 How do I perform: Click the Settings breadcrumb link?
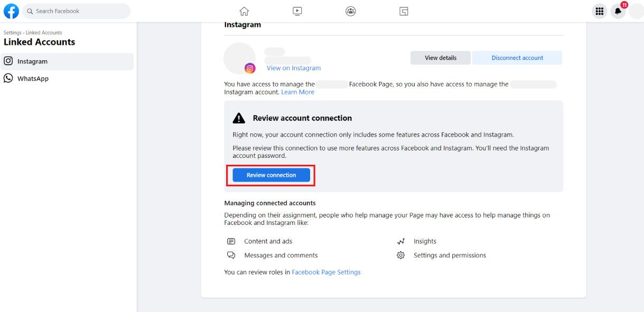click(x=13, y=33)
